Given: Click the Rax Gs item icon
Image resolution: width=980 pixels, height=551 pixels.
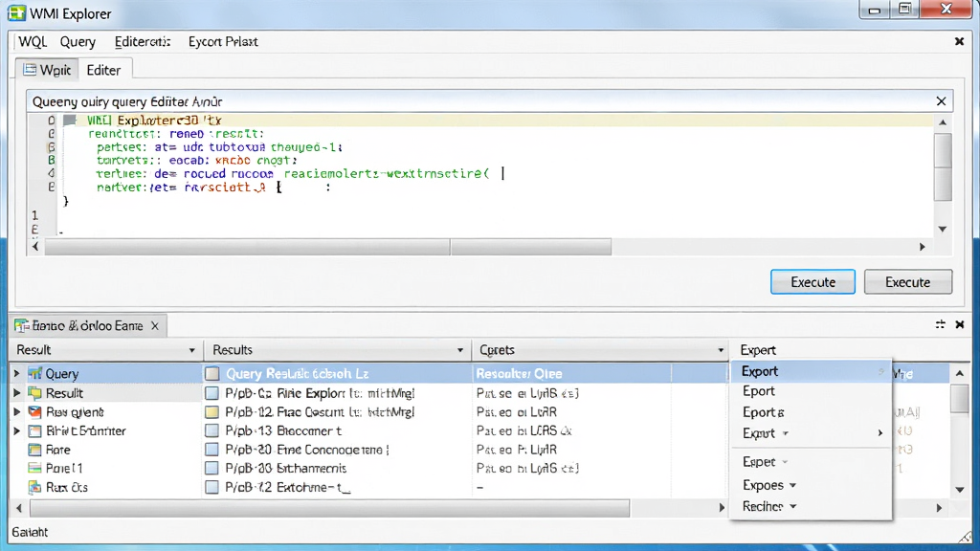Looking at the screenshot, I should coord(35,487).
